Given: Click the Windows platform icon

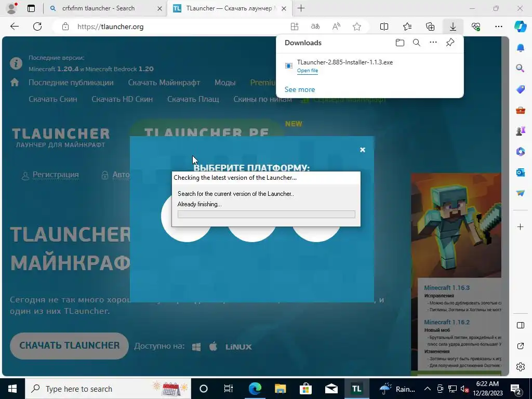Looking at the screenshot, I should tap(196, 347).
